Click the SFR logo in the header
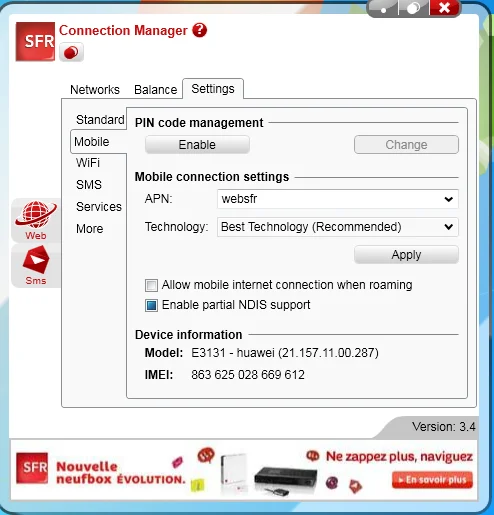 [35, 41]
